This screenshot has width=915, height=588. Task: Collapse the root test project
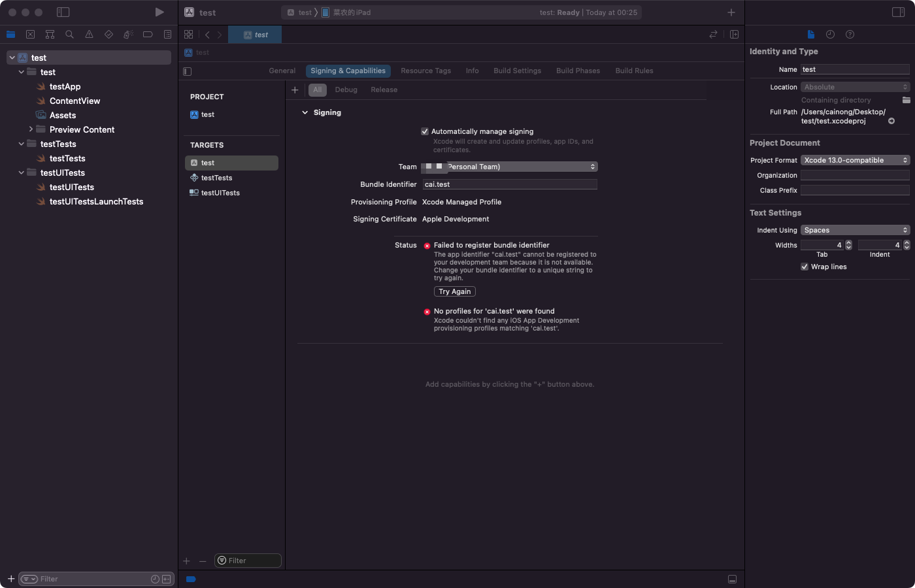pos(12,57)
